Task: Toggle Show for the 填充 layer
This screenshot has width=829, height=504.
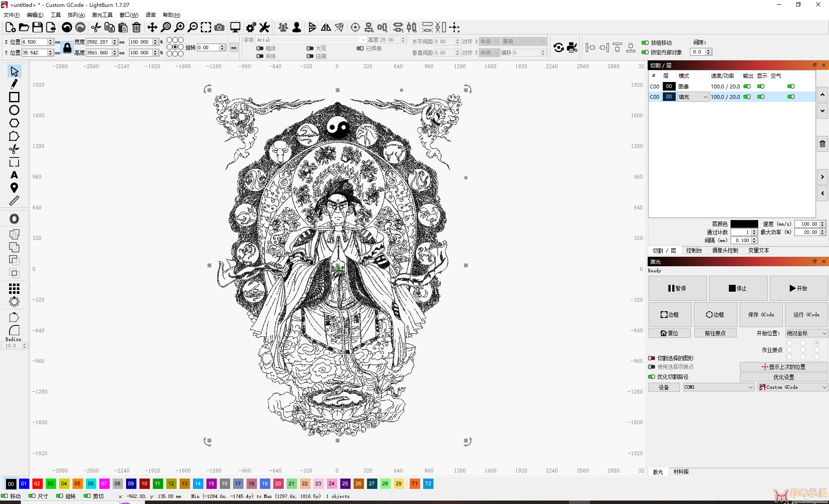Action: [761, 97]
